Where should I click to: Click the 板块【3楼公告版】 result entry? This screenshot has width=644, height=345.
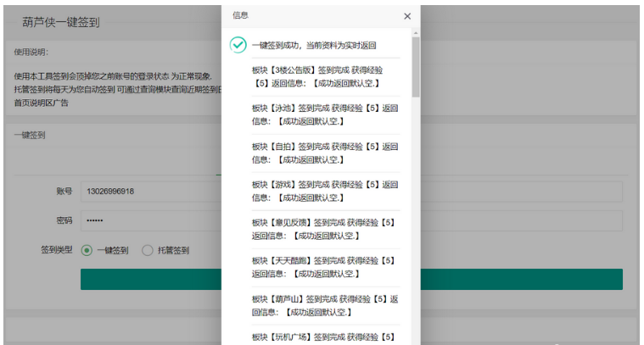[317, 76]
